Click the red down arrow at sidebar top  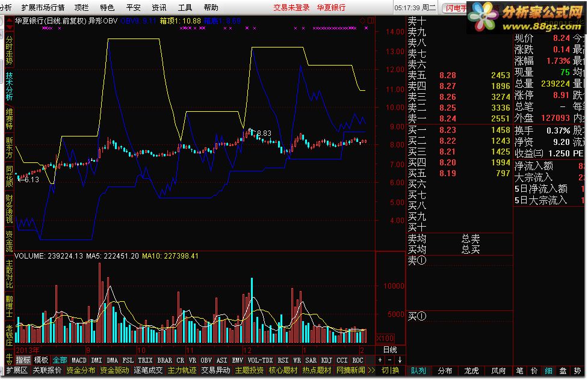pos(10,28)
